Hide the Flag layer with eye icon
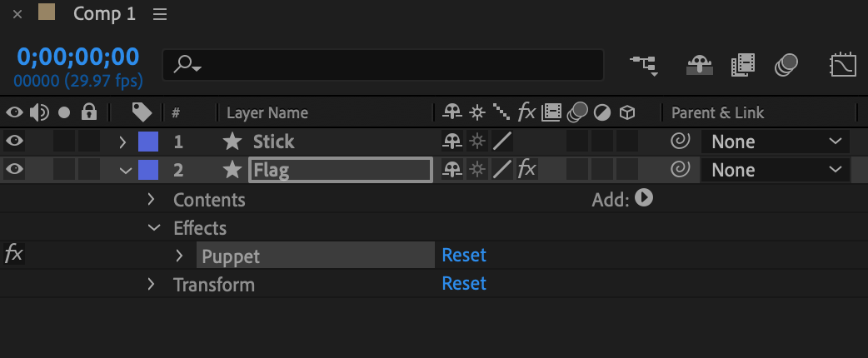Image resolution: width=868 pixels, height=358 pixels. 14,170
